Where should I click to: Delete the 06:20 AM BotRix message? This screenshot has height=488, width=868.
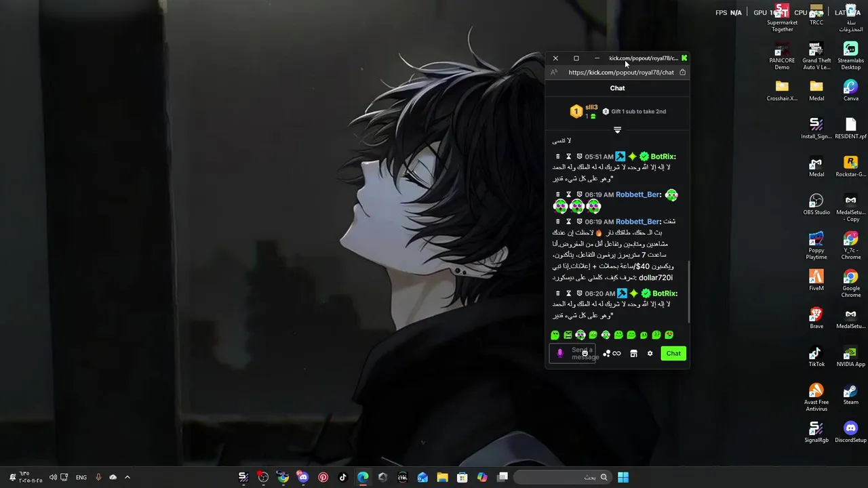coord(558,293)
